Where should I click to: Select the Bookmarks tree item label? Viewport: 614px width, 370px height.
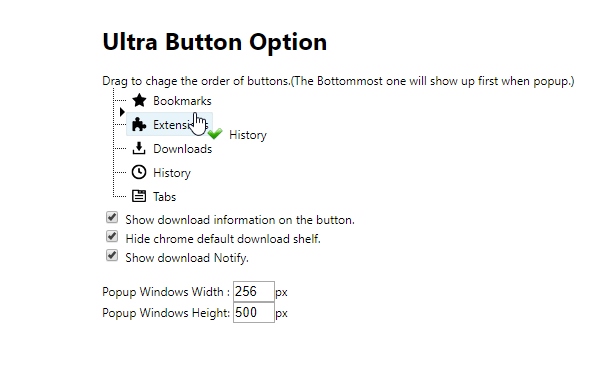click(182, 101)
